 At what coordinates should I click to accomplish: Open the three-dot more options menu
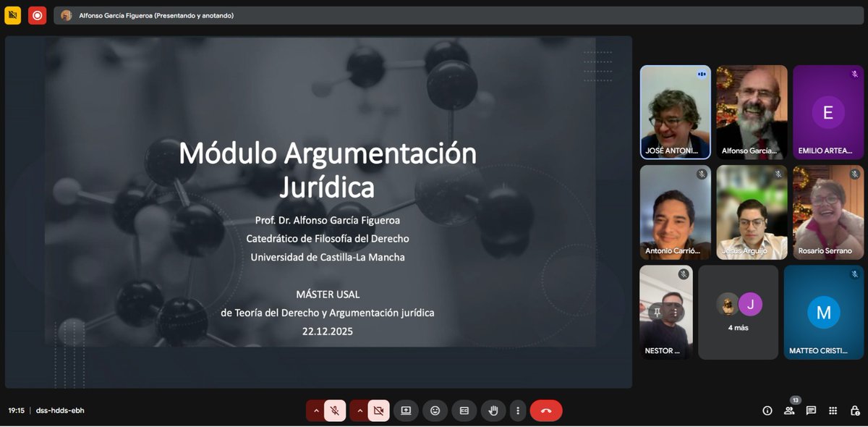coord(518,410)
